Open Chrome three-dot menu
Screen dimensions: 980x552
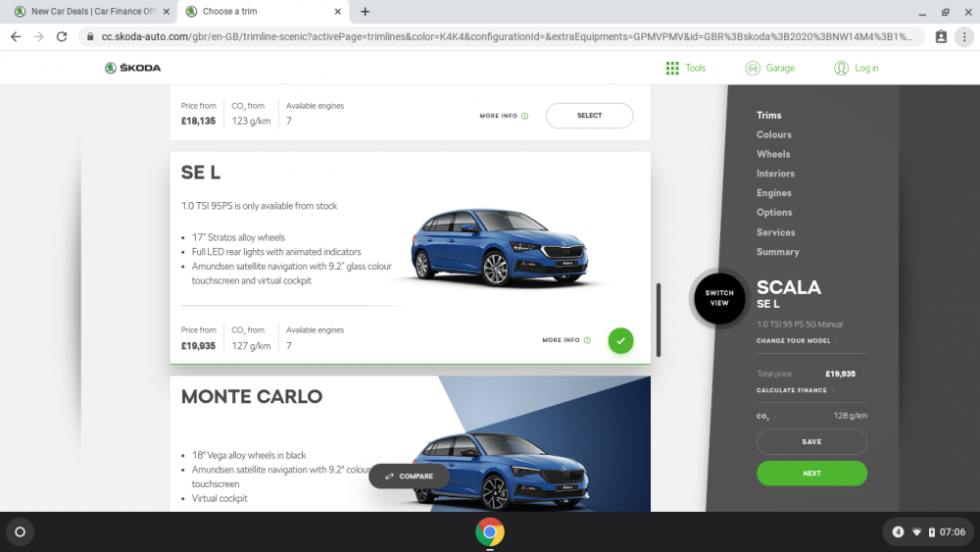click(964, 37)
